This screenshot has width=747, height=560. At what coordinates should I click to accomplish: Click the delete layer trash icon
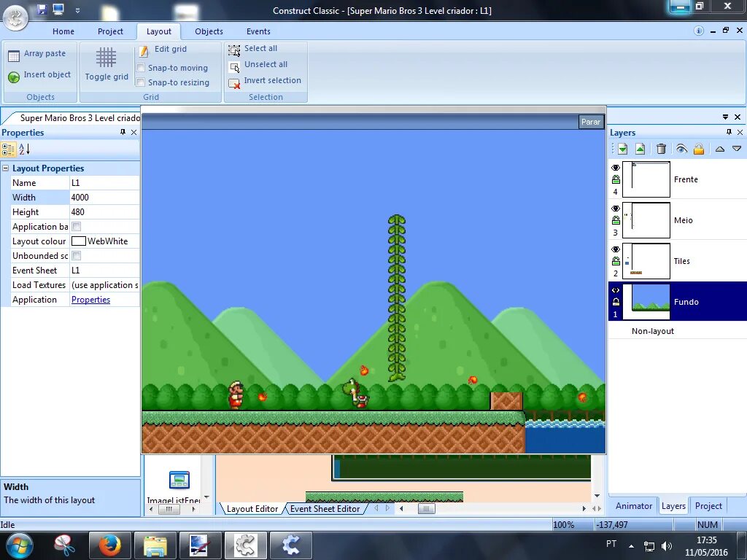(661, 149)
